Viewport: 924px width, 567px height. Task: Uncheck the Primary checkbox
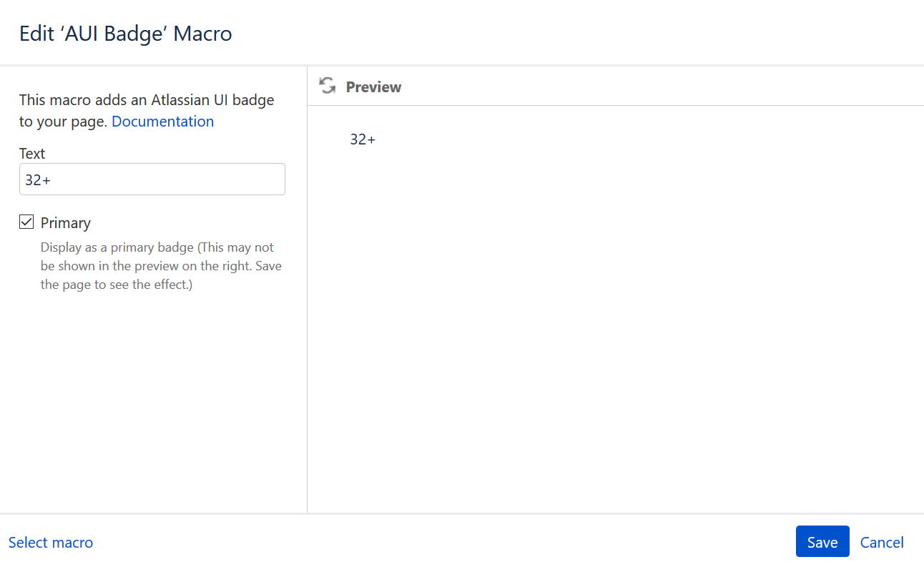[26, 222]
